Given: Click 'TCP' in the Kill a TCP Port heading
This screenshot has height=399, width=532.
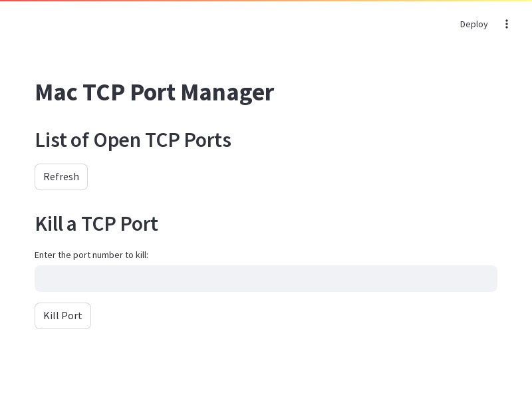Looking at the screenshot, I should (98, 224).
